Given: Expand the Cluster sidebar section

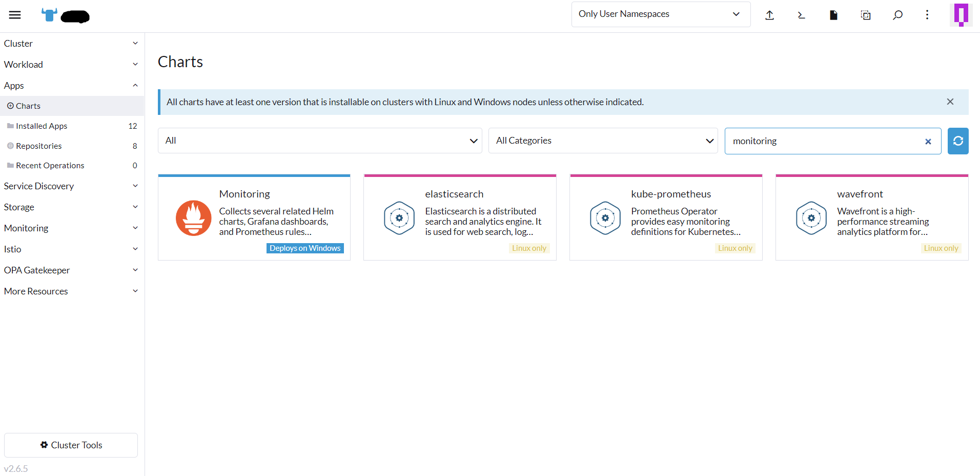Looking at the screenshot, I should (72, 44).
